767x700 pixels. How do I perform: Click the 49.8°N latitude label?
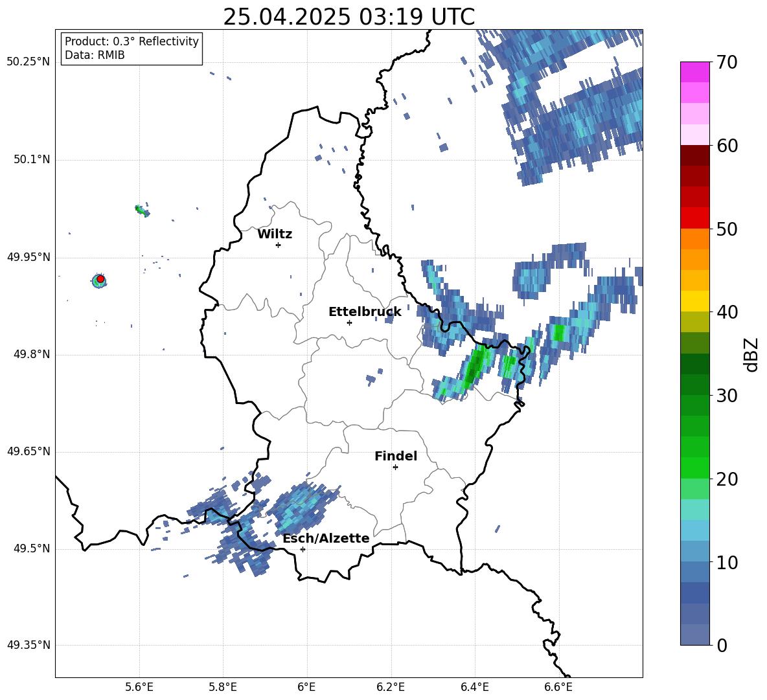pos(31,354)
